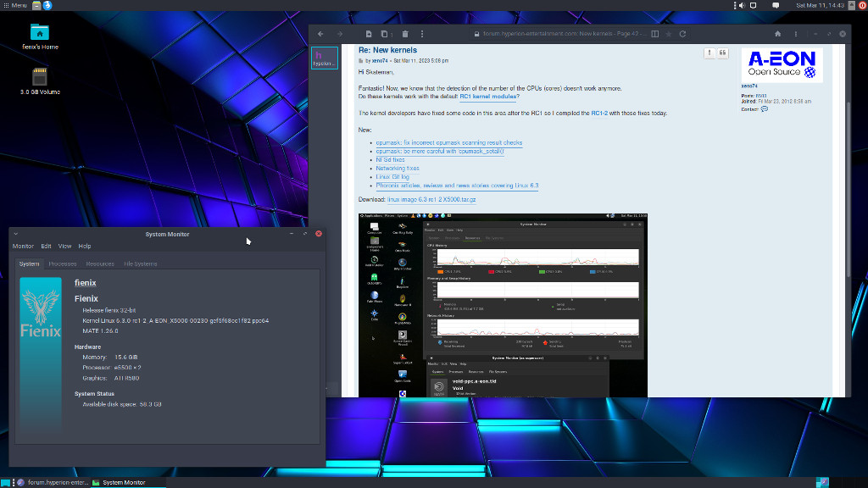
Task: Launch the file manager from top panel
Action: tap(36, 6)
